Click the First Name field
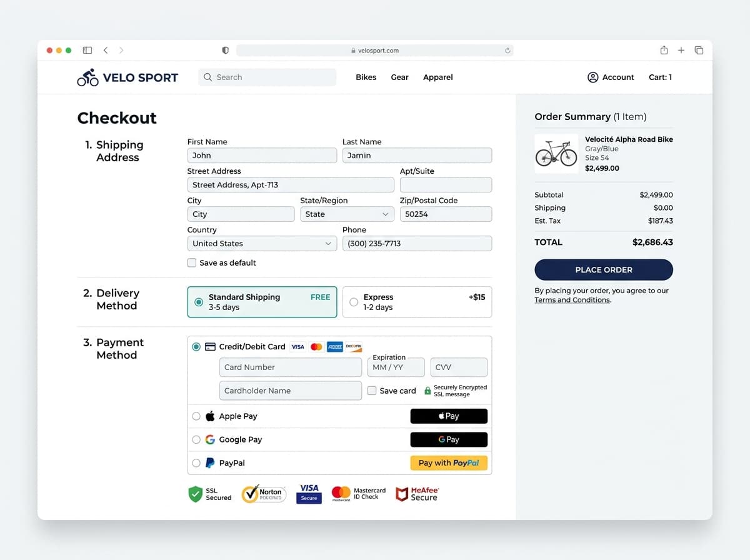Screen dimensions: 750x560 point(262,156)
